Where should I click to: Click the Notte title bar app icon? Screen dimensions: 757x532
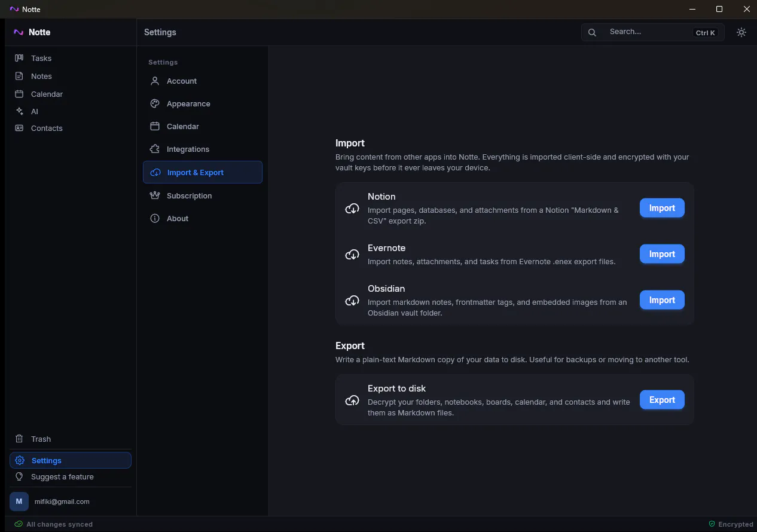coord(14,9)
